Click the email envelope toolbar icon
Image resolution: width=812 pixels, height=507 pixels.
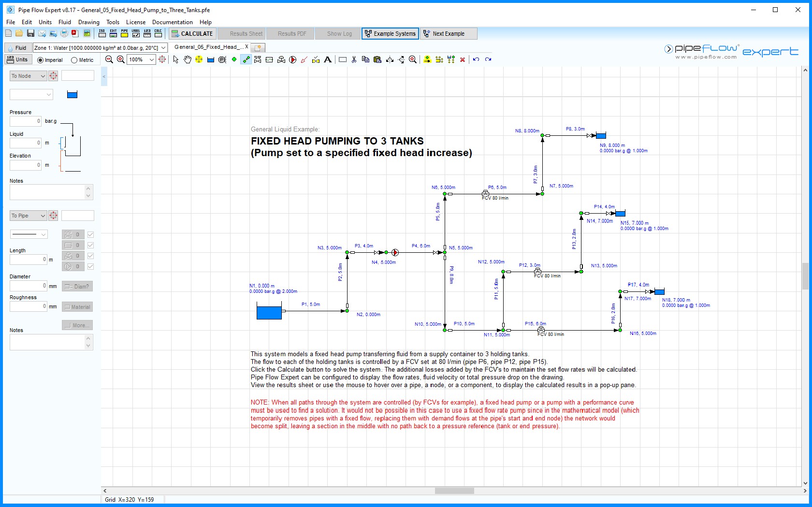click(42, 33)
